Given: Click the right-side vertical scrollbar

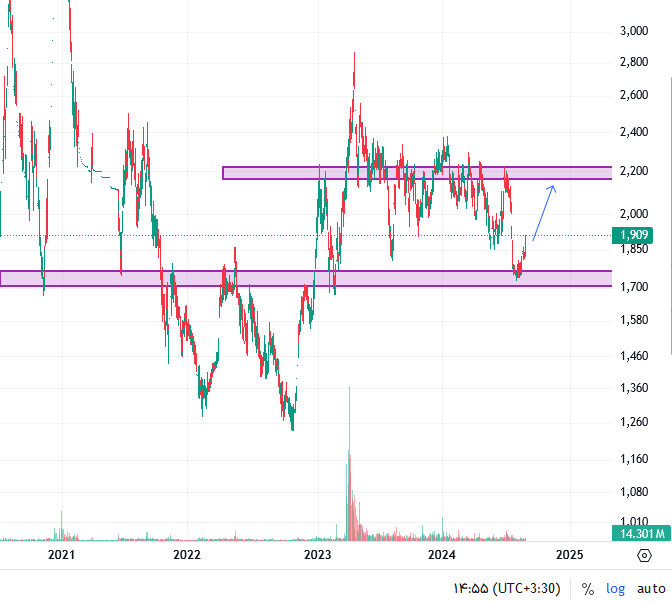Looking at the screenshot, I should (670, 216).
